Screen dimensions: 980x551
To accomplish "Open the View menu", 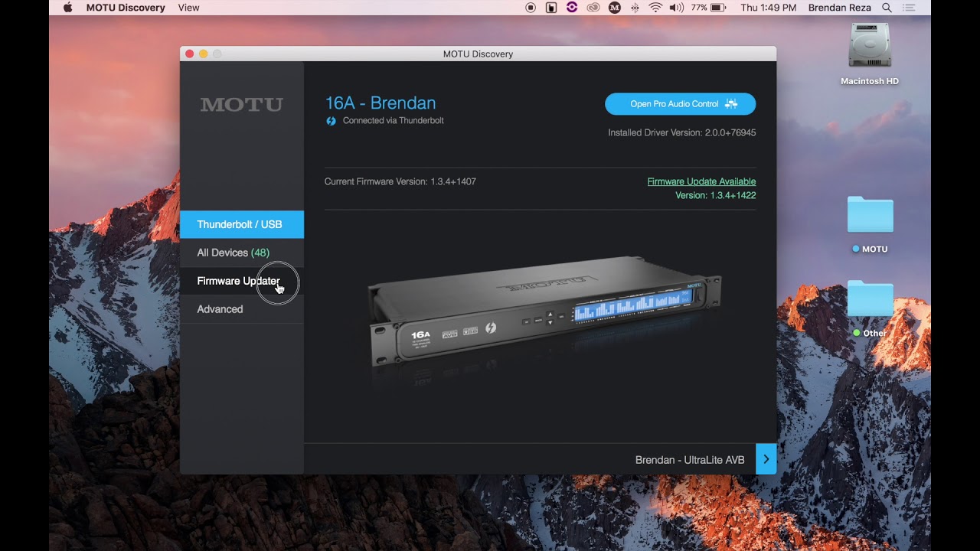I will [x=188, y=8].
